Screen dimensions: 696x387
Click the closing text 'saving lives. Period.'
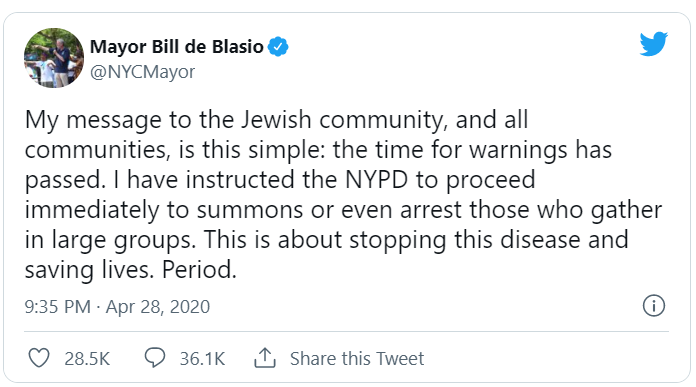click(130, 270)
